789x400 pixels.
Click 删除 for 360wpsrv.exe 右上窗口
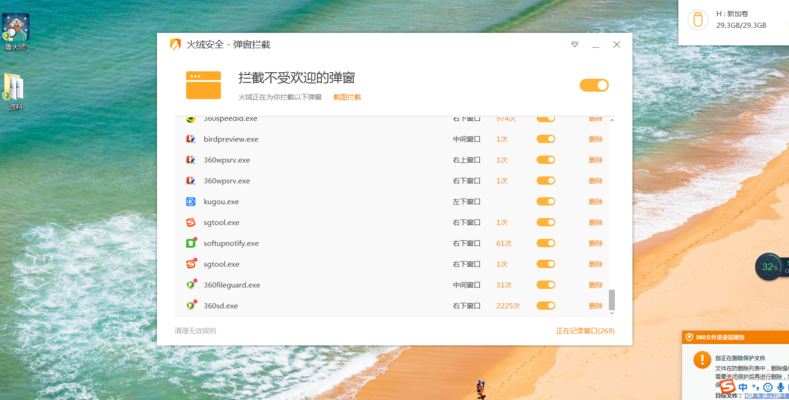pos(596,160)
